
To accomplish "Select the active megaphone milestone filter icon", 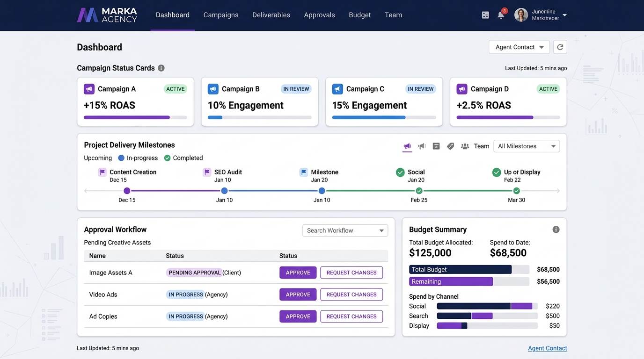I will tap(407, 146).
